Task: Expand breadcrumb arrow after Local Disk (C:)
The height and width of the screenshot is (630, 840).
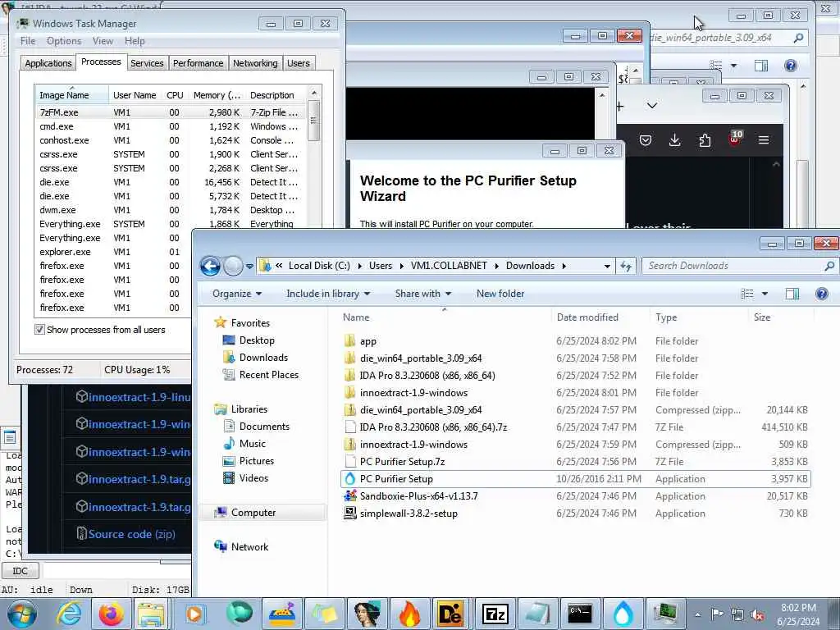Action: click(x=359, y=266)
